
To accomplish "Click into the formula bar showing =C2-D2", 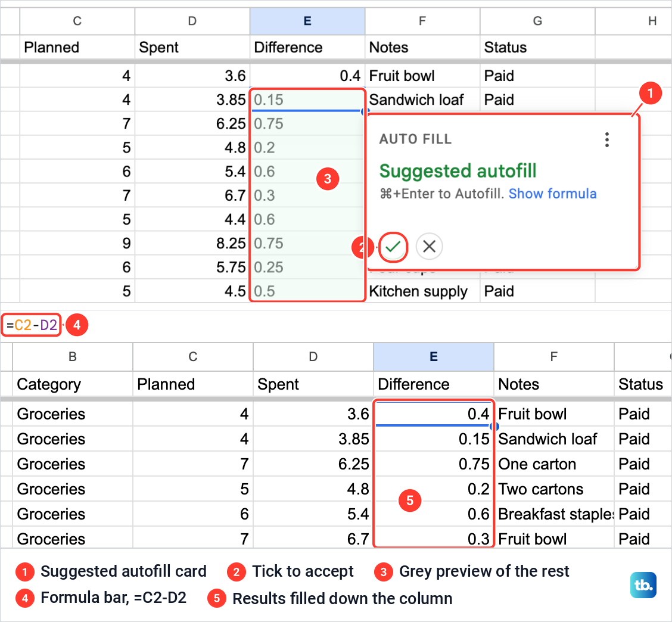I will point(32,325).
